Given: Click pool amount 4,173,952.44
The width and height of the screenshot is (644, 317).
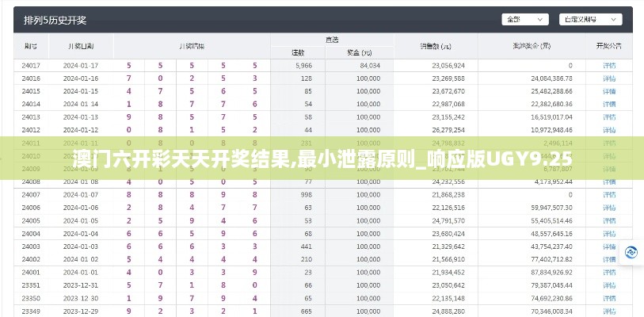Looking at the screenshot, I should click(x=553, y=181).
